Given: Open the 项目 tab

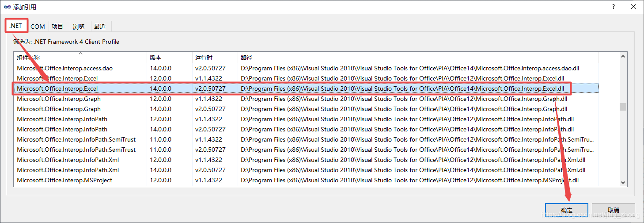Looking at the screenshot, I should click(57, 27).
